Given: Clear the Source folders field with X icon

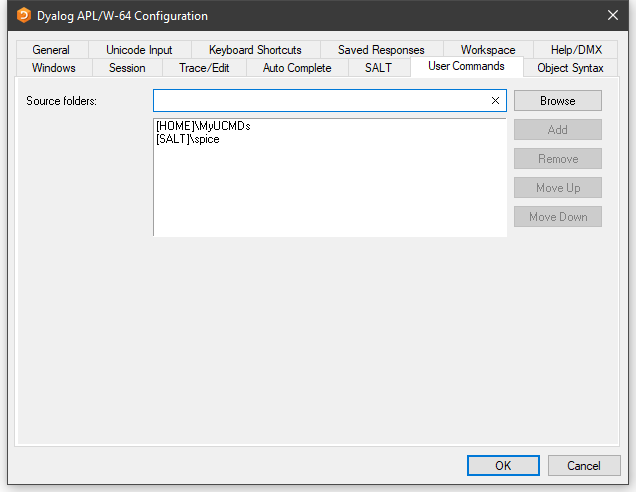Looking at the screenshot, I should coord(495,101).
